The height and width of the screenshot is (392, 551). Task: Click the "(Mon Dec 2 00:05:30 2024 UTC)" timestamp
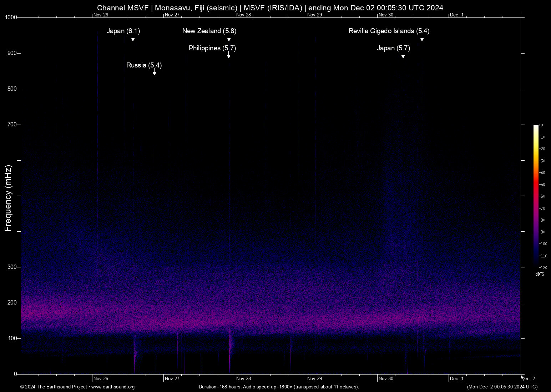[x=502, y=387]
